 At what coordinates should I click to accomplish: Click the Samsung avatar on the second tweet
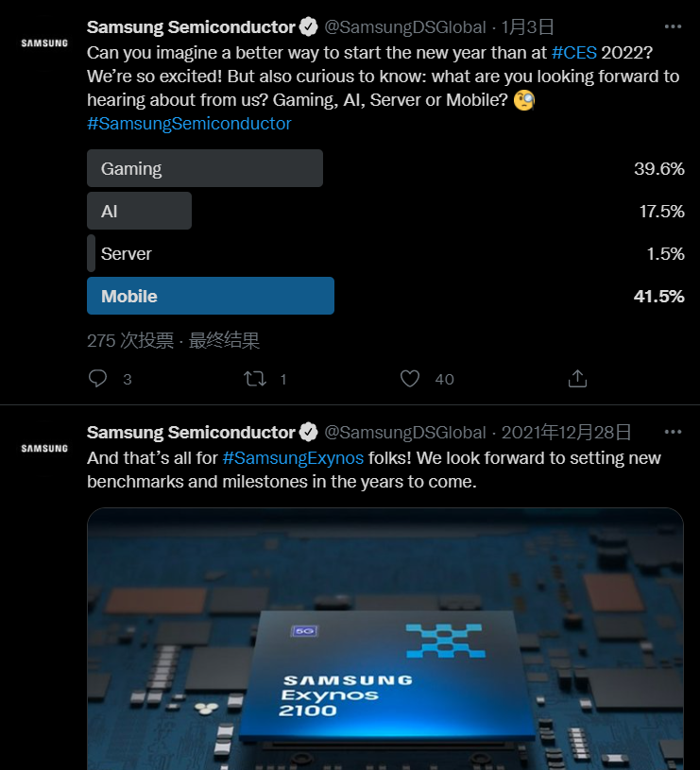point(44,449)
